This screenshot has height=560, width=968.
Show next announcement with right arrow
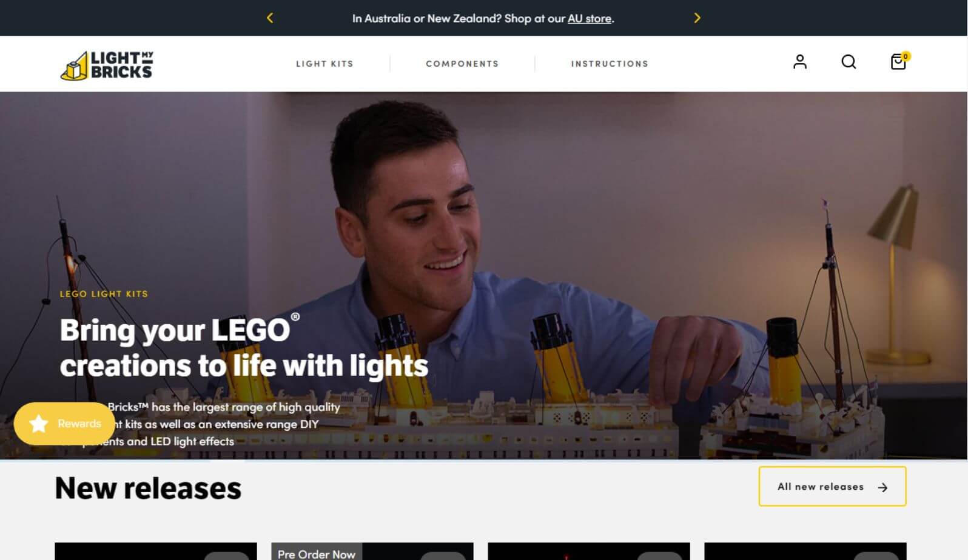click(x=697, y=18)
